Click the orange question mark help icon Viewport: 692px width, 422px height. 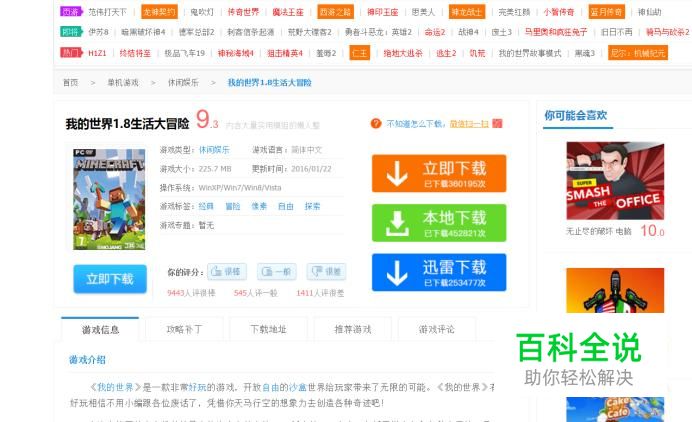[x=376, y=124]
